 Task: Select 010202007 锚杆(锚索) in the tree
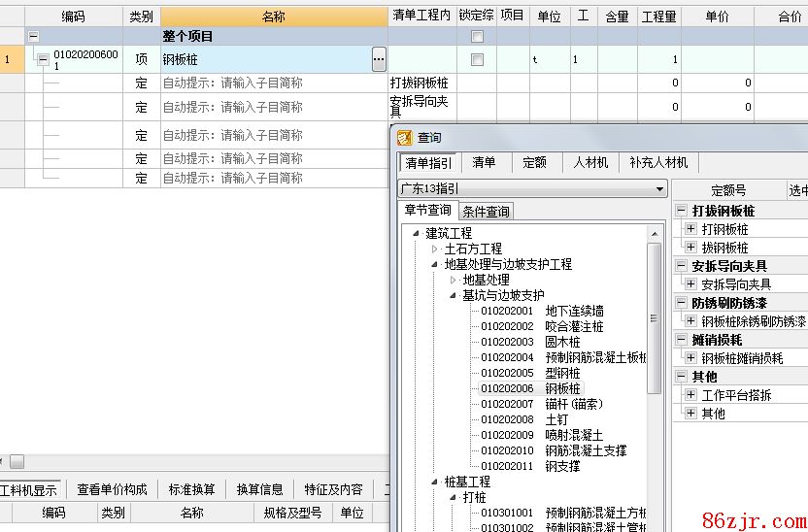[541, 404]
